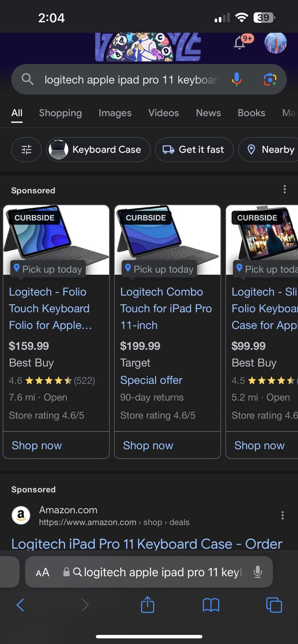The height and width of the screenshot is (644, 298).
Task: Tap your Google profile picture
Action: click(x=275, y=43)
